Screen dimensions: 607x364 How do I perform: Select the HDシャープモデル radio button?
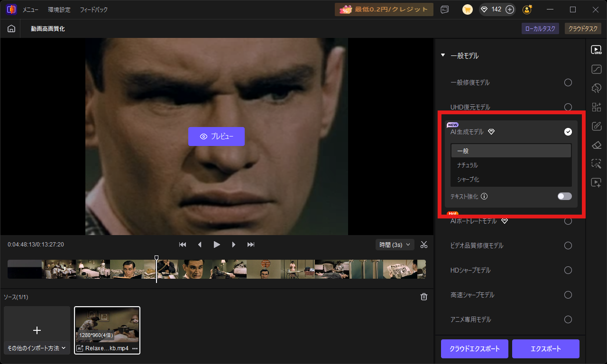568,270
